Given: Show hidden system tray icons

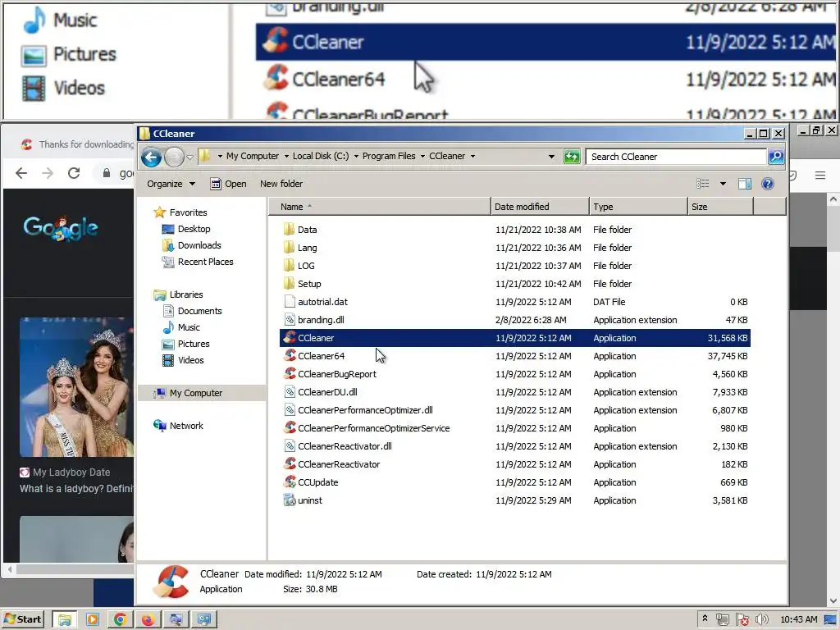Looking at the screenshot, I should point(705,619).
